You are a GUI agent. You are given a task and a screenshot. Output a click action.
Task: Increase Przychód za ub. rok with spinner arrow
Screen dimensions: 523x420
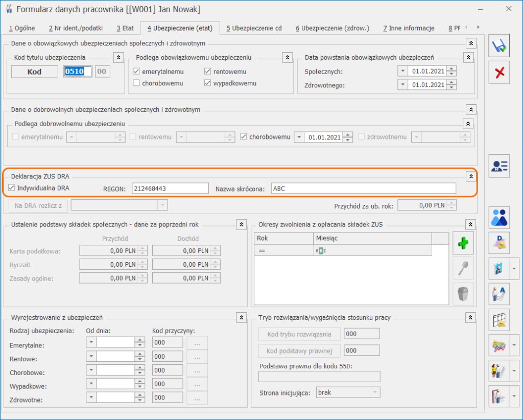[451, 202]
